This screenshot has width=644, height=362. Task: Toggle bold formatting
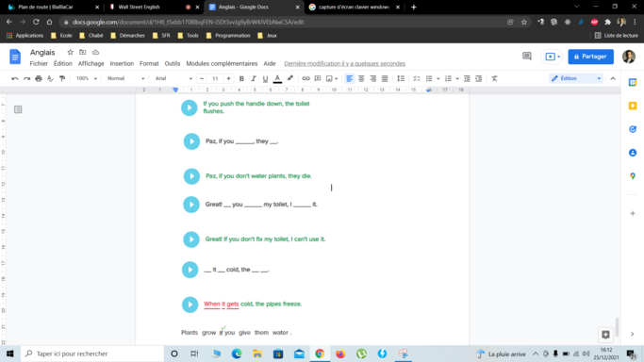tap(241, 78)
